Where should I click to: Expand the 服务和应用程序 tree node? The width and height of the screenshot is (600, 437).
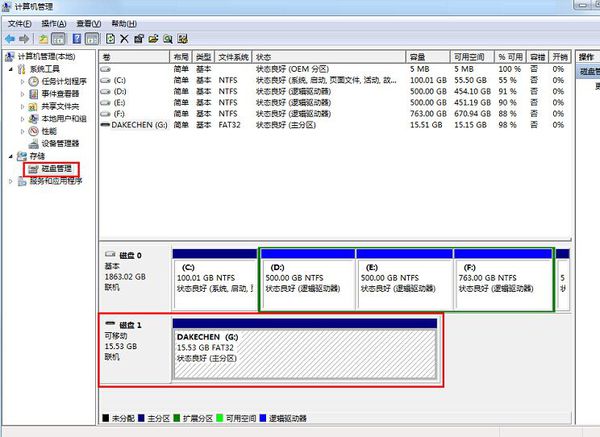point(11,181)
